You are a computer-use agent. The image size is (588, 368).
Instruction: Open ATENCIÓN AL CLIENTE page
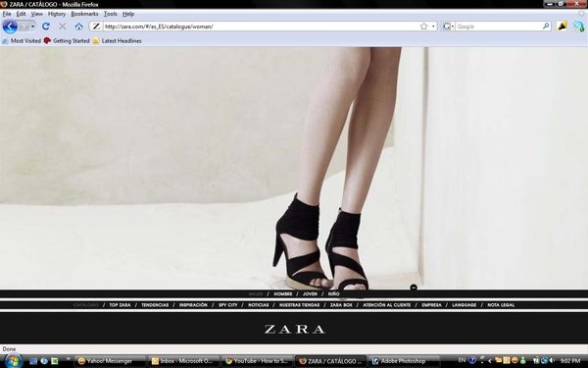click(387, 305)
